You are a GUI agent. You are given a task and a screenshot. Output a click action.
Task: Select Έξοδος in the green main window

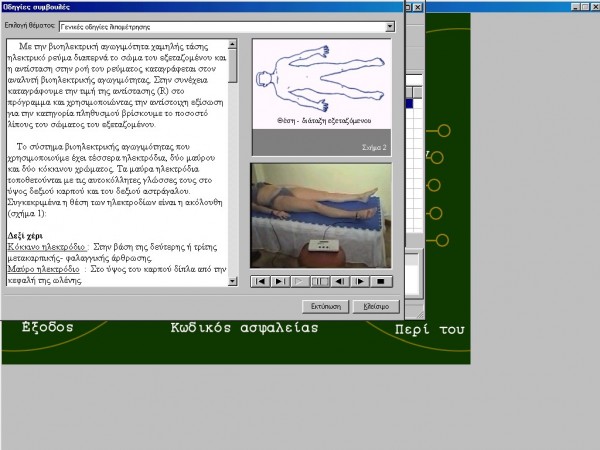47,327
